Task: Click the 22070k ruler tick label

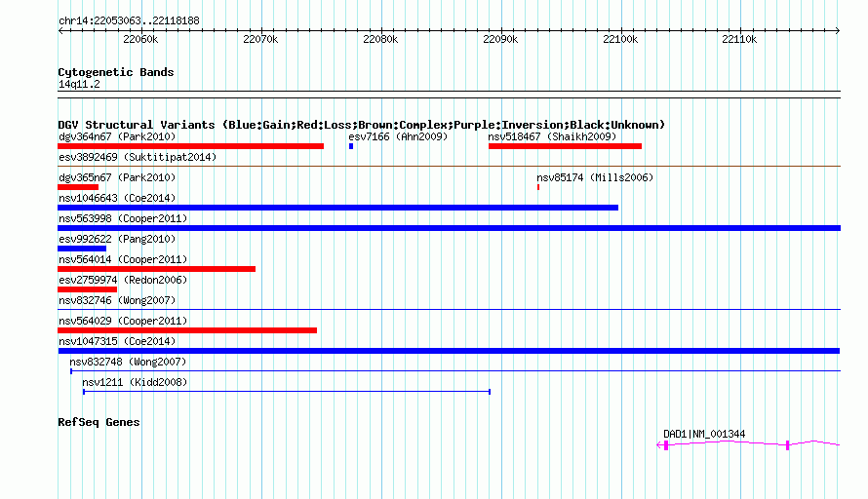Action: tap(260, 39)
